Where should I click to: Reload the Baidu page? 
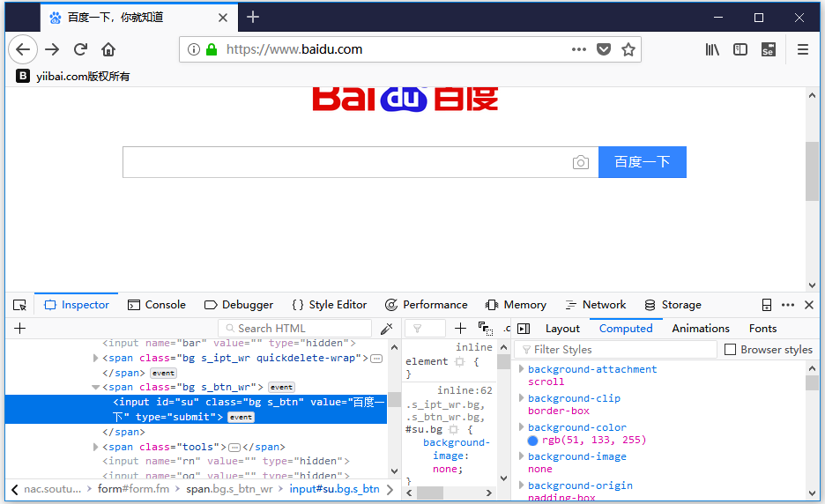coord(80,49)
